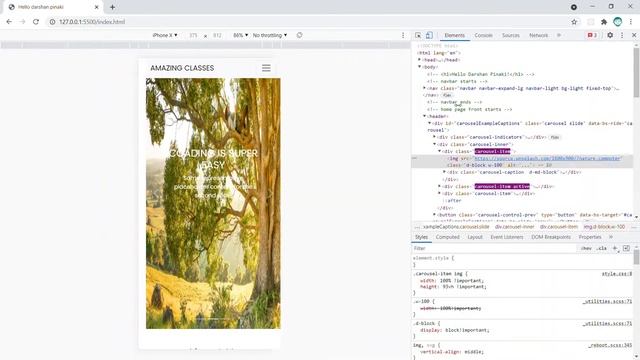Click flex badge beside carousel-indicators
The image size is (640, 360).
click(x=554, y=137)
